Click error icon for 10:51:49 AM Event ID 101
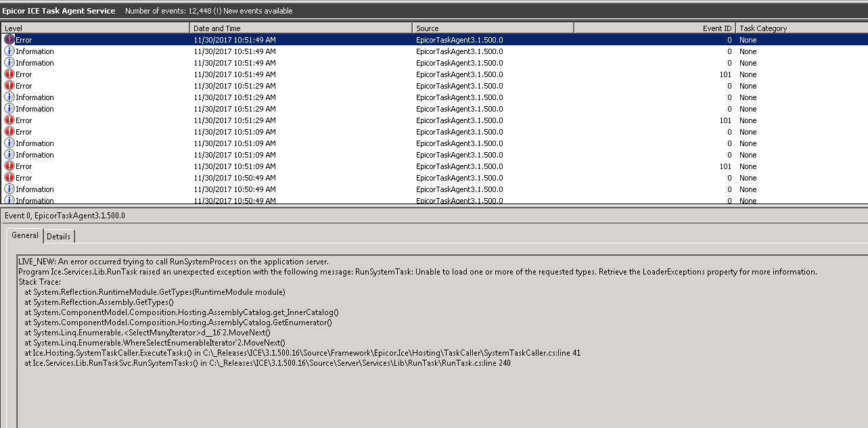 (9, 74)
